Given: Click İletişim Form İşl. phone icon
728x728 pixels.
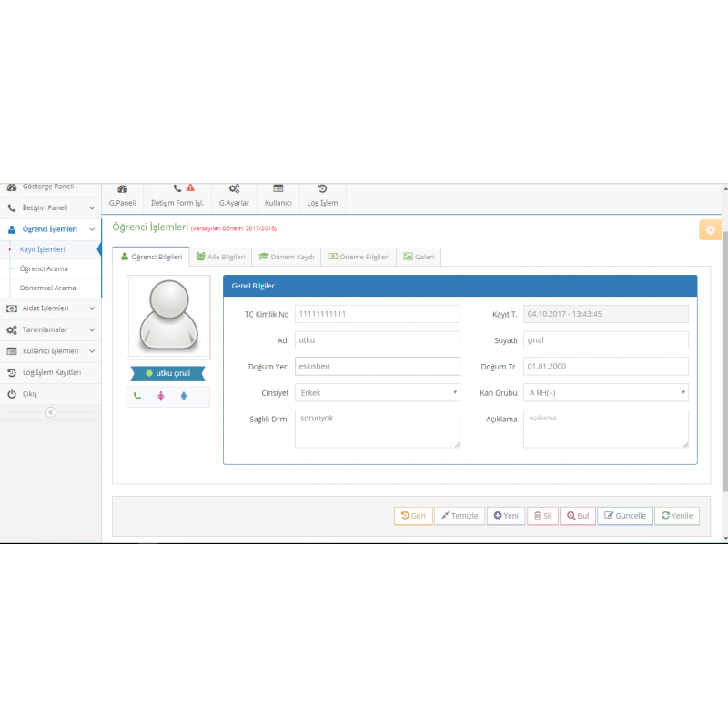Looking at the screenshot, I should click(x=177, y=188).
